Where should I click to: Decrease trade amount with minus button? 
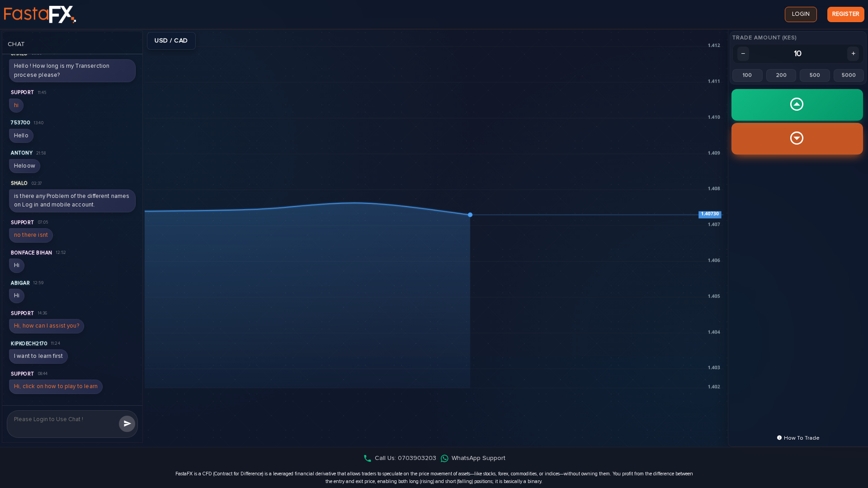pyautogui.click(x=743, y=54)
